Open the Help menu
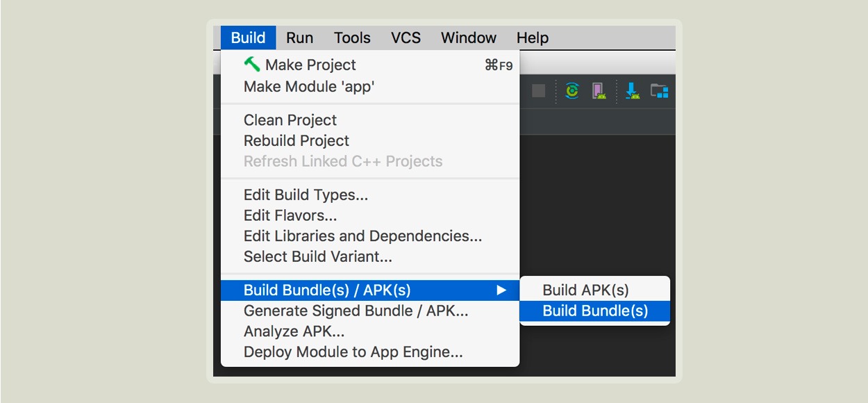Screen dimensions: 868x403 (x=533, y=38)
